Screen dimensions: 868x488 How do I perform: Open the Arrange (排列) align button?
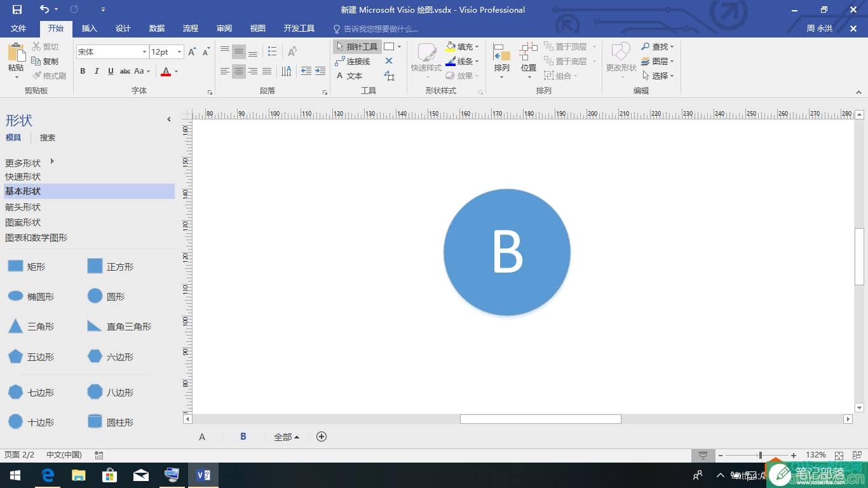pyautogui.click(x=501, y=61)
